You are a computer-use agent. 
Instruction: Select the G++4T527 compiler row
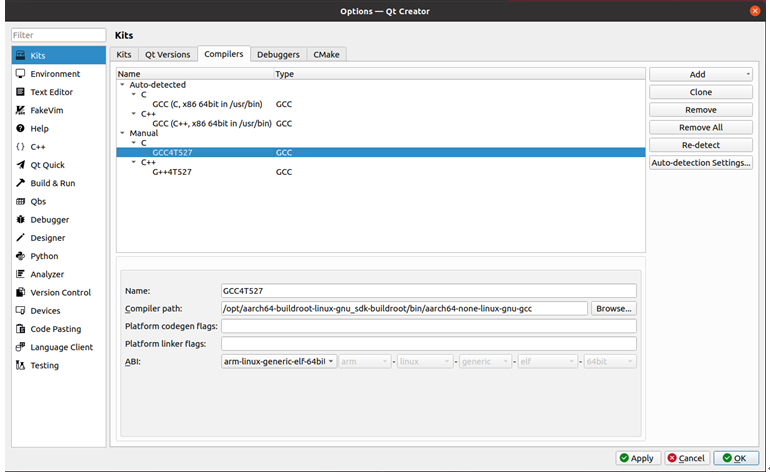(381, 172)
